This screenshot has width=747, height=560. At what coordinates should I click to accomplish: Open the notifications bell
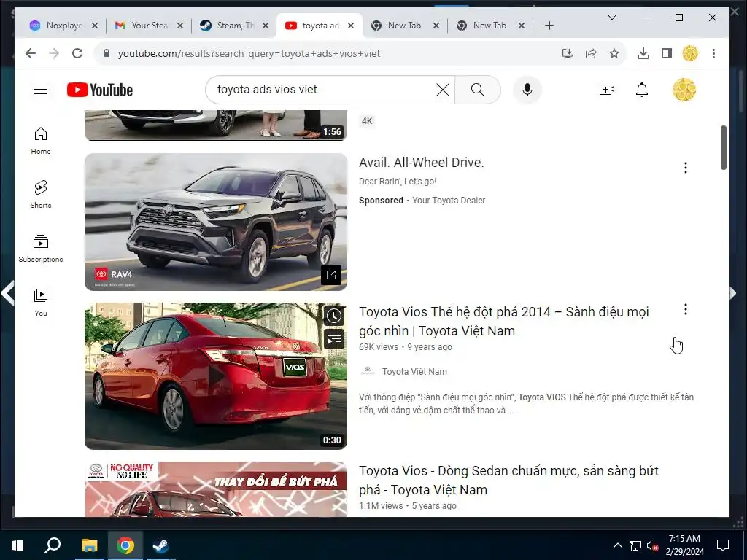coord(642,90)
